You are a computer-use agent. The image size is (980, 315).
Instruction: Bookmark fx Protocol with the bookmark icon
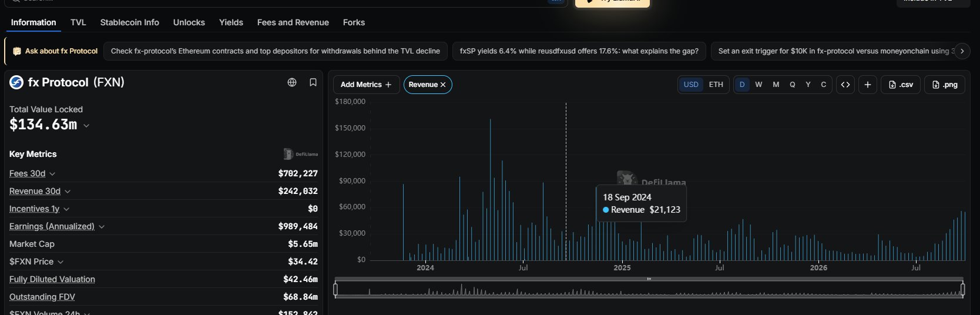(x=313, y=82)
